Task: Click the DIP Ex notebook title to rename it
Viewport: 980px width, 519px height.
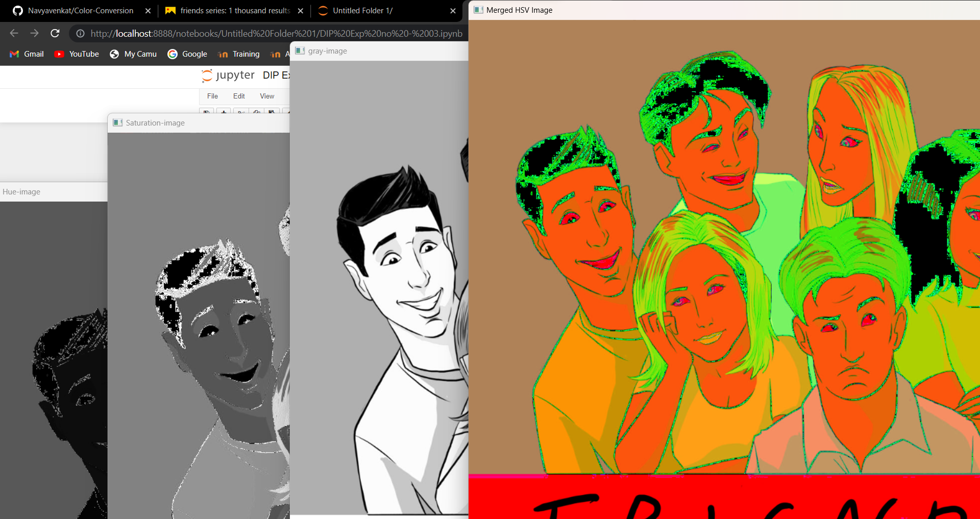Action: click(276, 76)
